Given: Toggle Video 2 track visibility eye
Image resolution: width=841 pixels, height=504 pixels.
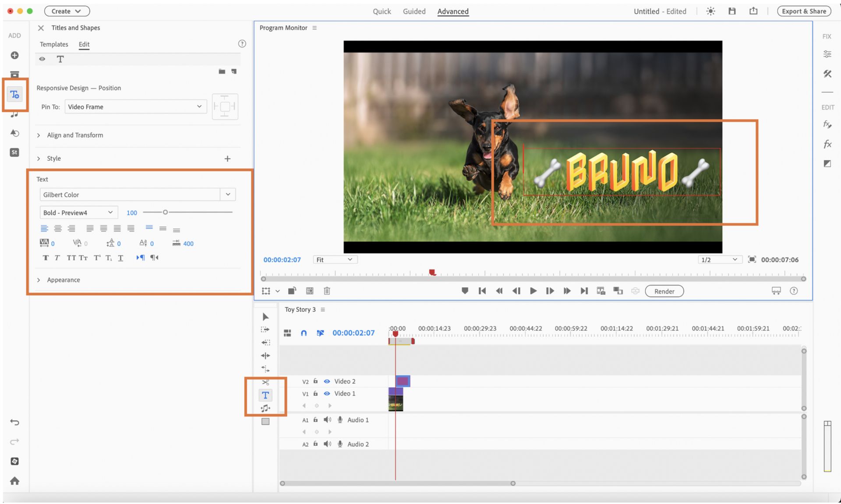Looking at the screenshot, I should 327,381.
